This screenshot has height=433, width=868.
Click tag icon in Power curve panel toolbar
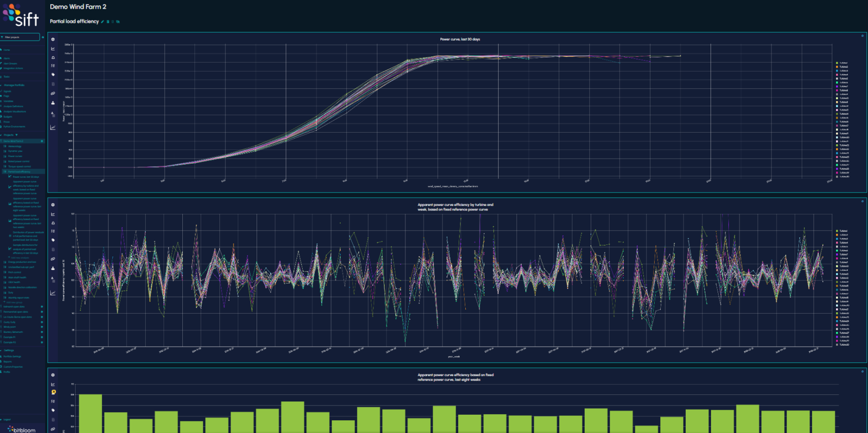point(53,75)
